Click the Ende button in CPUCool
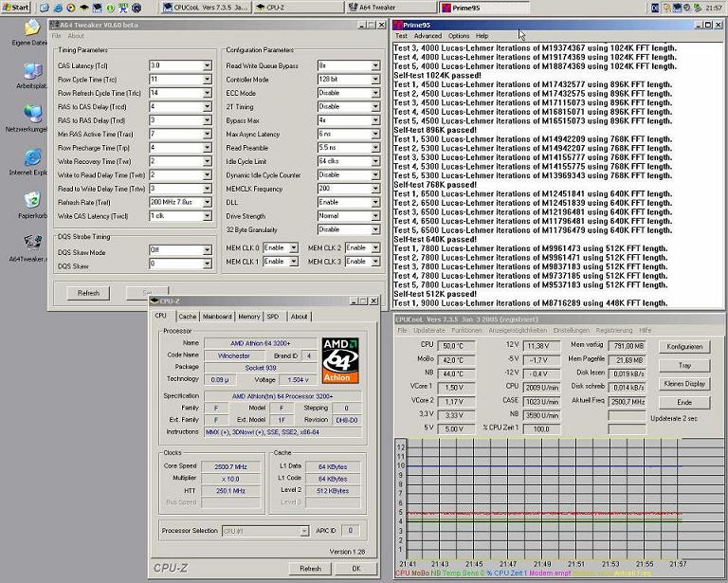The width and height of the screenshot is (728, 583). [684, 403]
